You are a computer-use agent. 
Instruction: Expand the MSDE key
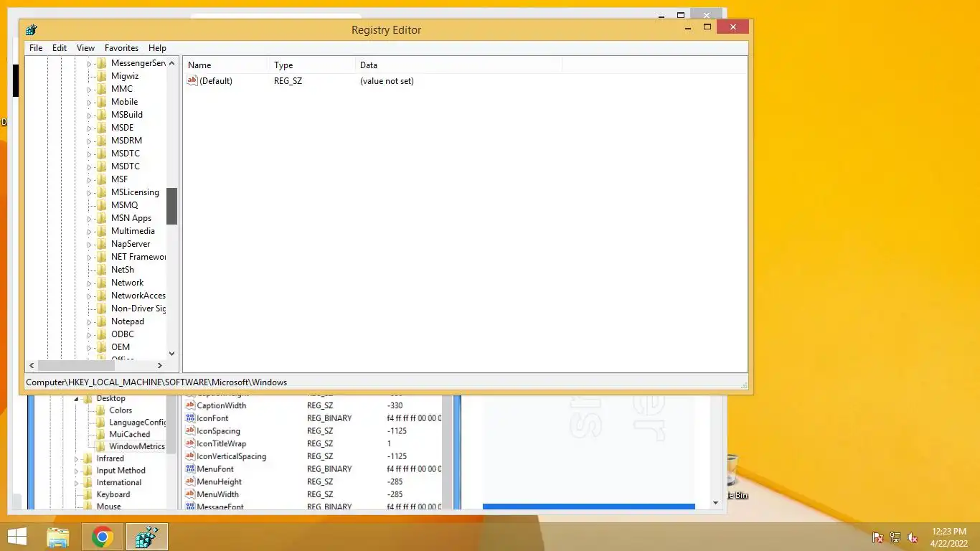click(x=90, y=128)
